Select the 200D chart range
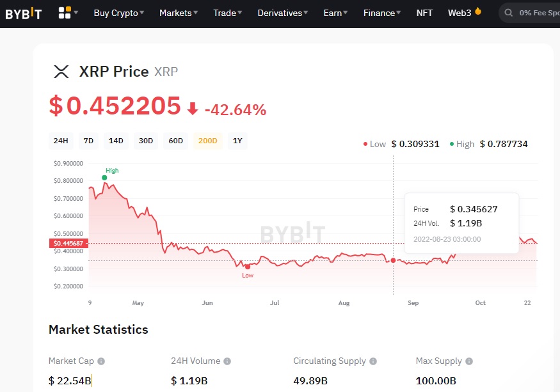 [x=207, y=141]
